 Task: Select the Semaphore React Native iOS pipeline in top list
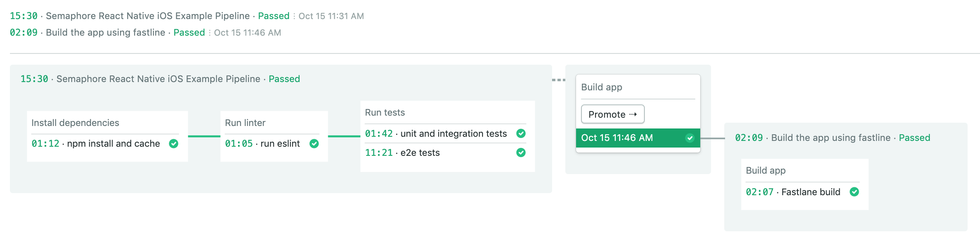tap(147, 16)
